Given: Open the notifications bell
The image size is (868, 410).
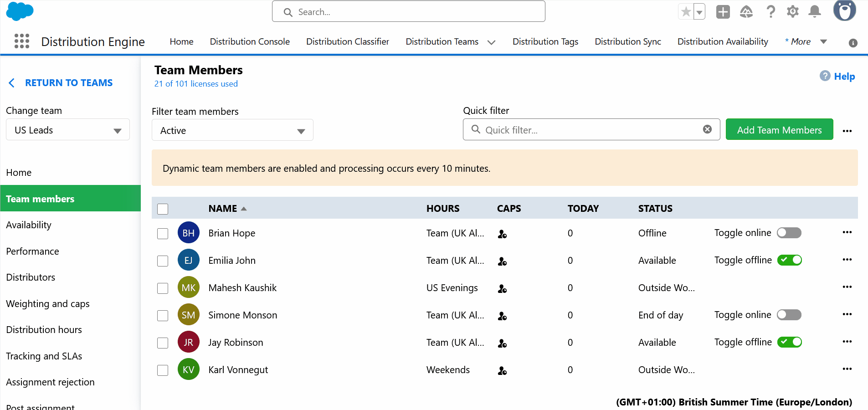Looking at the screenshot, I should 815,12.
